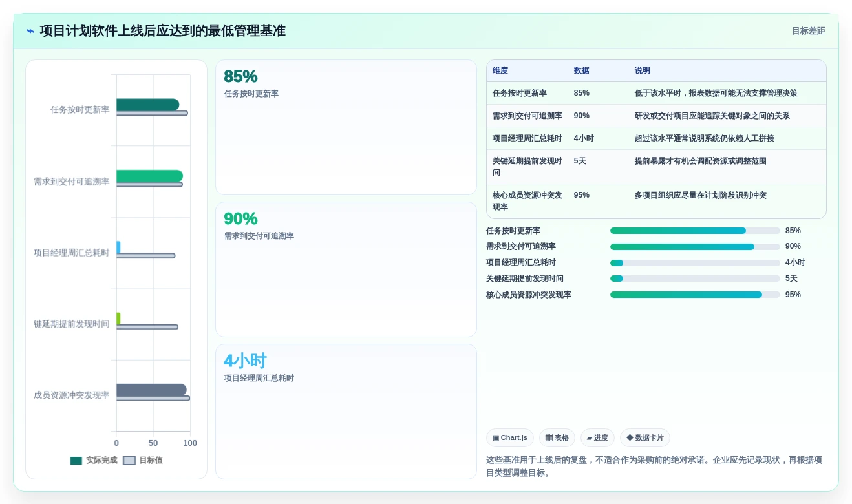Screen dimensions: 852x504
Task: Select the 核心成员资源冲突发现率 table row cell
Action: 527,201
